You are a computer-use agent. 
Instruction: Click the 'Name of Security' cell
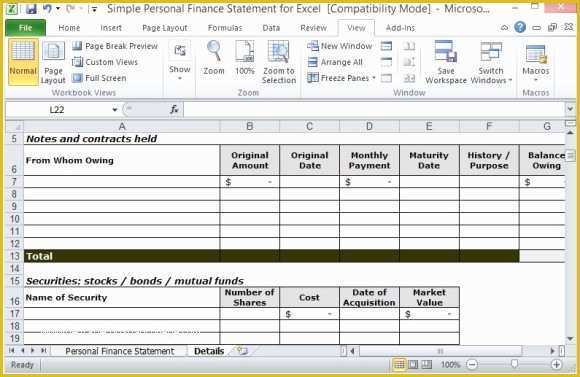click(x=122, y=297)
